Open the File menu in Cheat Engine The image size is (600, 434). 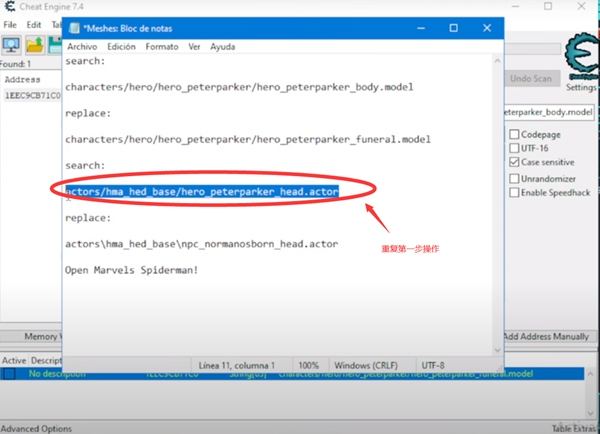pos(10,25)
